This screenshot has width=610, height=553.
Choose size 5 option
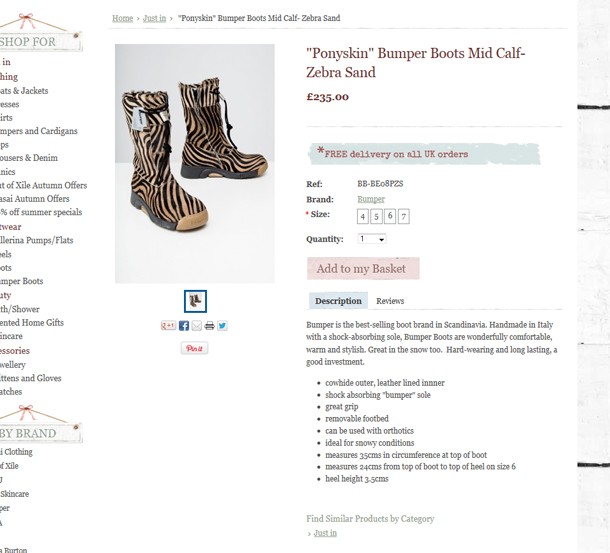tap(376, 216)
